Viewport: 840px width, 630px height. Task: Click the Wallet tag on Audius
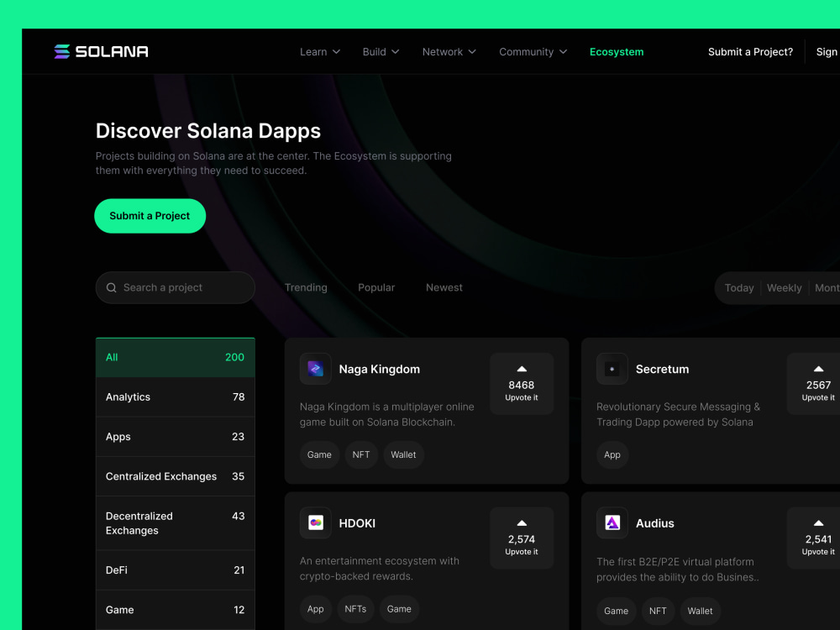click(701, 612)
